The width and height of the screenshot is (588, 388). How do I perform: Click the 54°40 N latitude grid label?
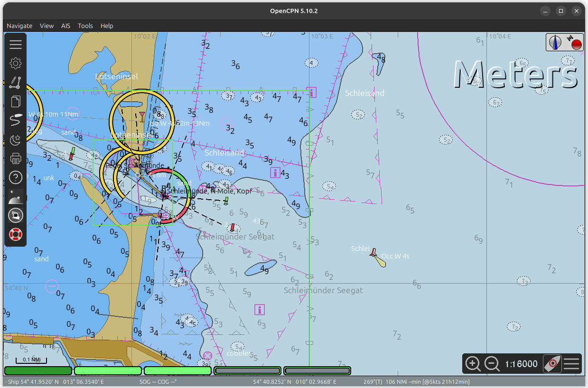(x=17, y=288)
